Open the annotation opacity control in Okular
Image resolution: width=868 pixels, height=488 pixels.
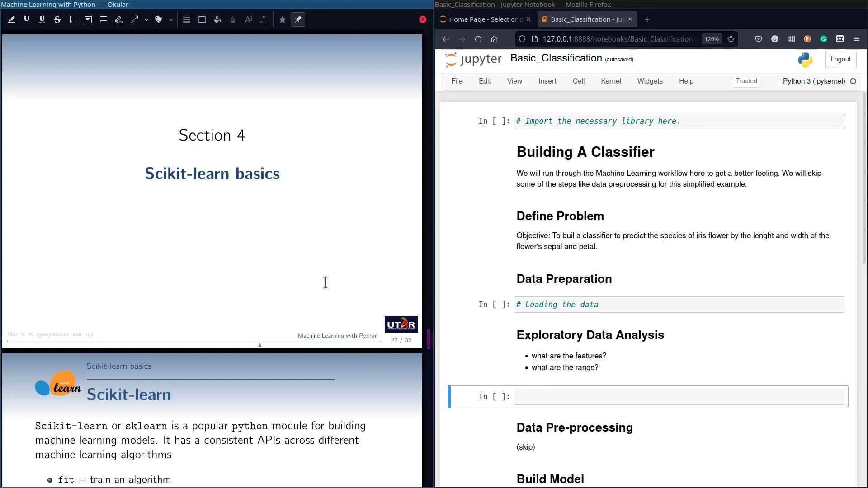[233, 19]
